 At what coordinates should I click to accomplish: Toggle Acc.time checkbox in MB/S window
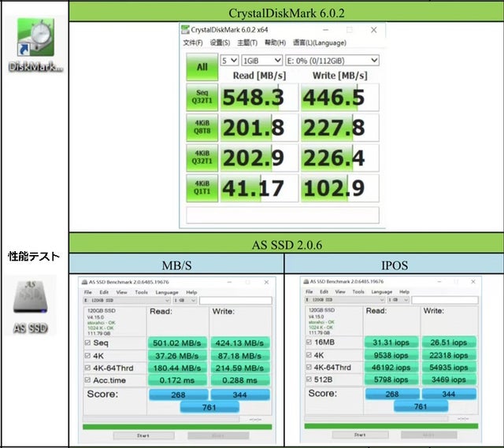(x=87, y=380)
